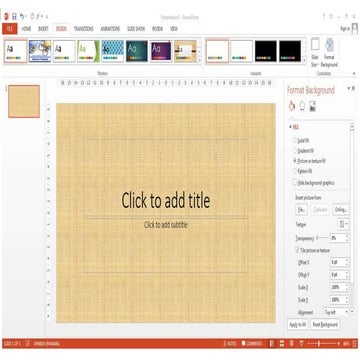The width and height of the screenshot is (360, 360).
Task: Click the File... insert picture button
Action: pos(301,210)
